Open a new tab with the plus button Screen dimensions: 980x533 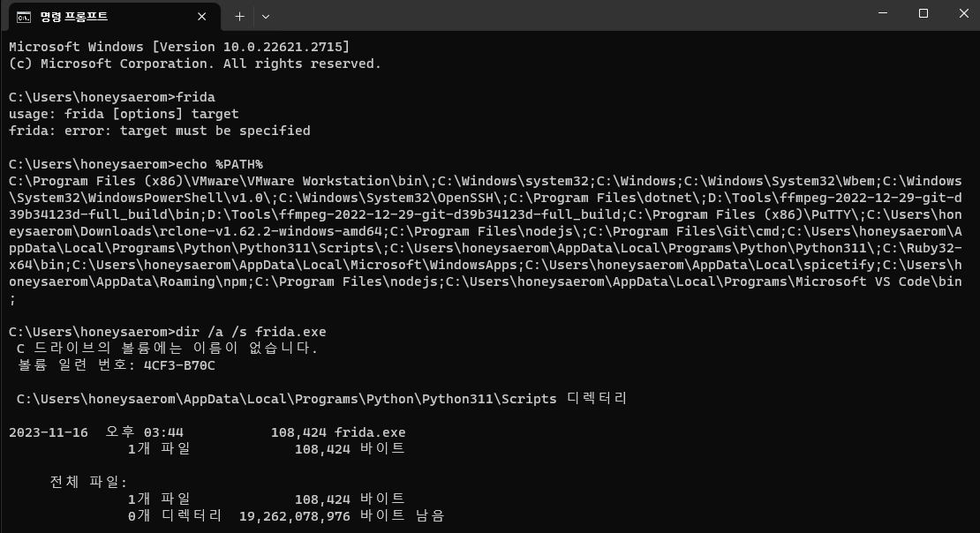tap(239, 16)
